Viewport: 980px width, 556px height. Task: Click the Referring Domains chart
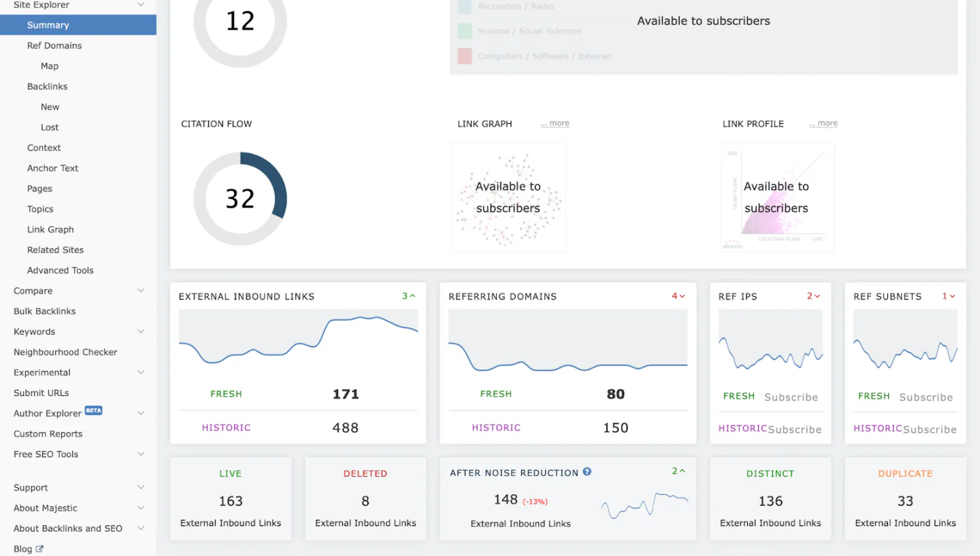coord(568,341)
